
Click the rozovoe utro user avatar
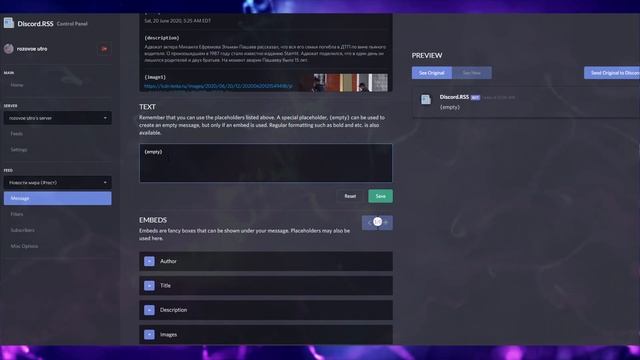pyautogui.click(x=9, y=49)
